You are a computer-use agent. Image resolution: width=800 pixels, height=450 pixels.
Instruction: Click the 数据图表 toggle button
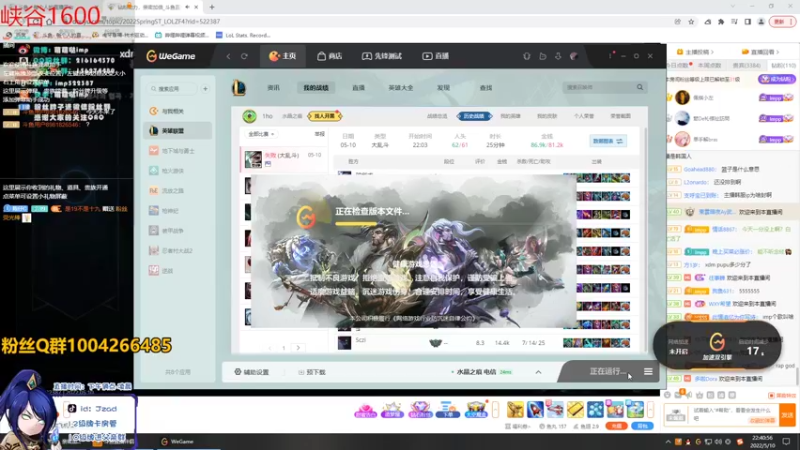608,141
